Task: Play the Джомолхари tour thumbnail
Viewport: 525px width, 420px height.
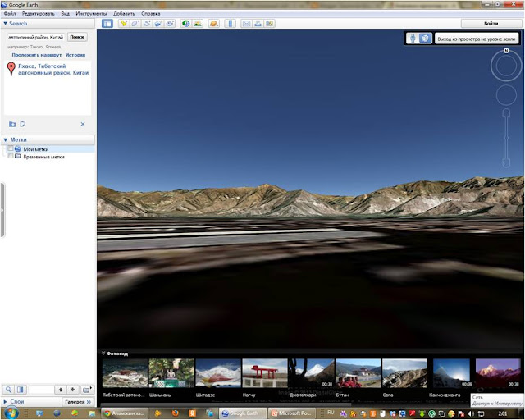Action: [312, 373]
